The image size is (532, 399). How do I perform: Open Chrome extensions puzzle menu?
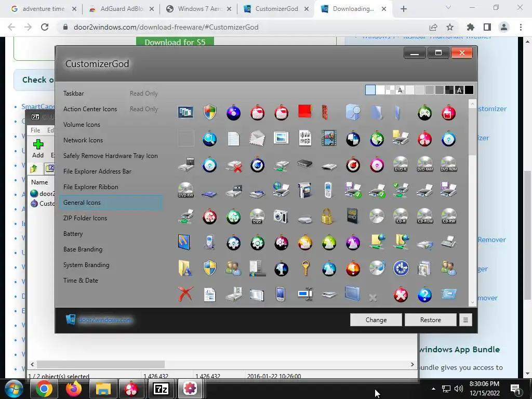tap(471, 27)
